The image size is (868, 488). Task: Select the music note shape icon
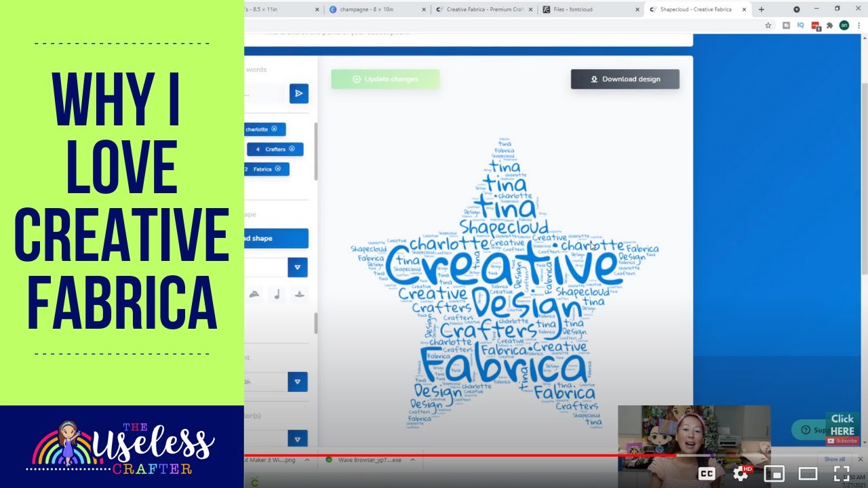276,294
